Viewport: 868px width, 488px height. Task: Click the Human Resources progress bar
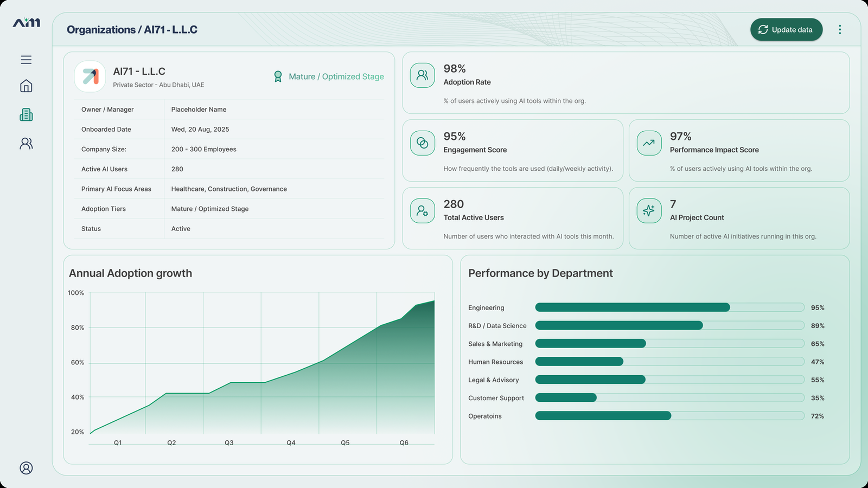click(x=669, y=362)
